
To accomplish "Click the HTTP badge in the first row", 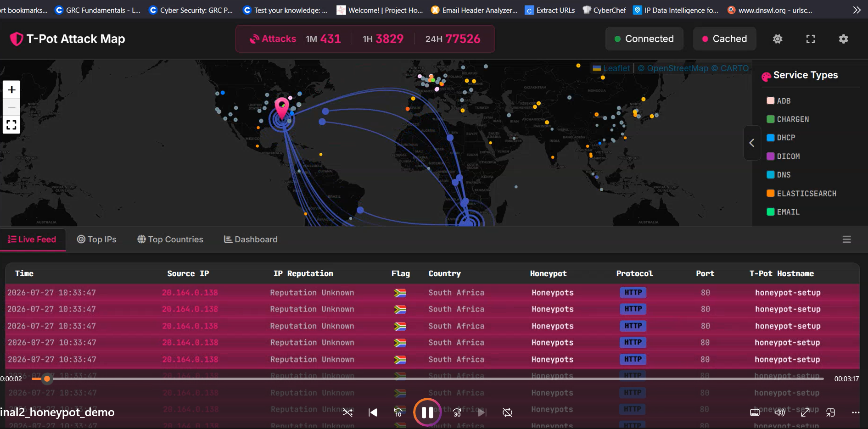I will click(633, 293).
